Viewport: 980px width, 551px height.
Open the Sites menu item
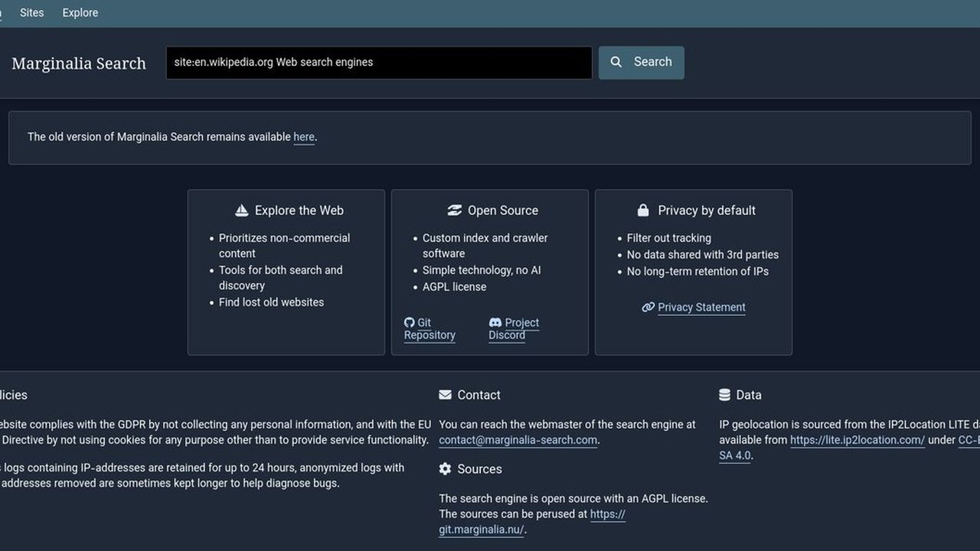click(31, 12)
